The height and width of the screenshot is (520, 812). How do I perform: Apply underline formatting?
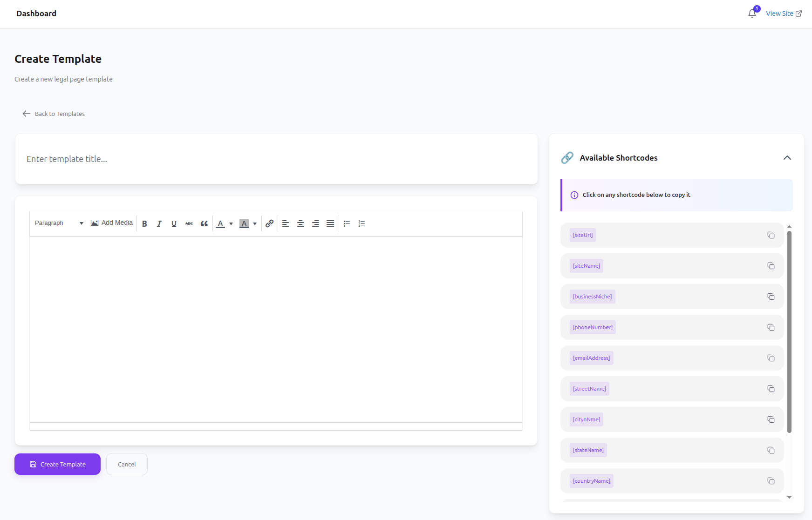pyautogui.click(x=174, y=223)
